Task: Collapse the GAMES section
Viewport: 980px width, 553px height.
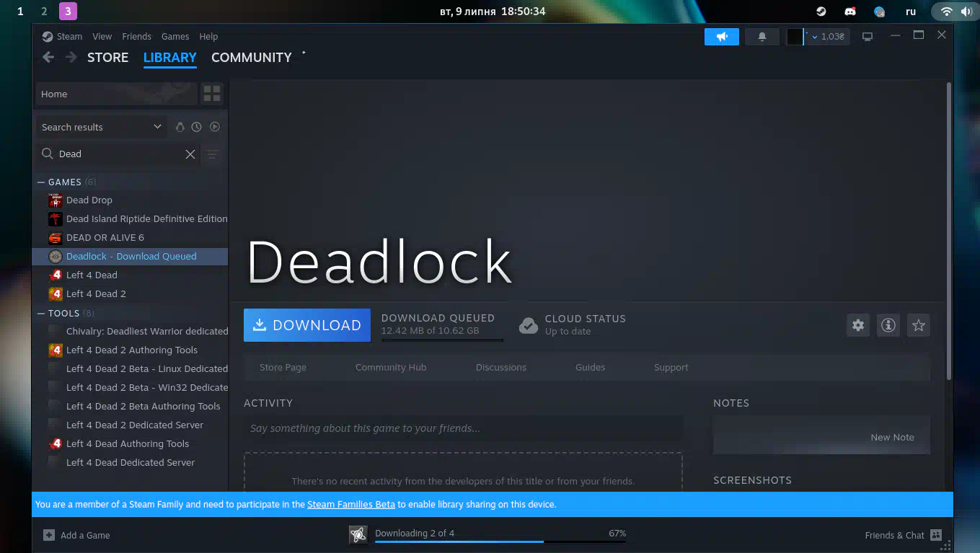Action: [42, 182]
